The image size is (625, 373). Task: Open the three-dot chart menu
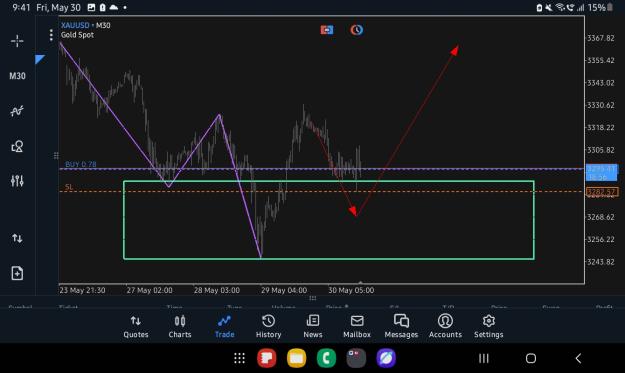click(x=51, y=35)
